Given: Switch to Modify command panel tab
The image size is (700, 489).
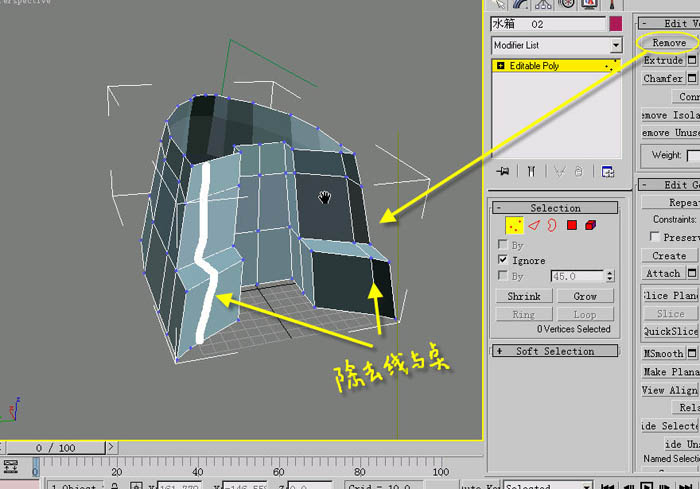Looking at the screenshot, I should click(x=521, y=4).
